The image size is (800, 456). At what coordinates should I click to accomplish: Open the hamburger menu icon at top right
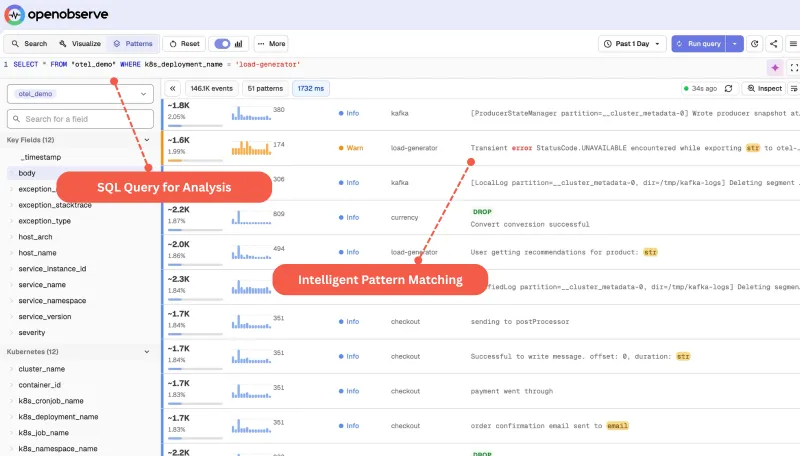pyautogui.click(x=793, y=44)
